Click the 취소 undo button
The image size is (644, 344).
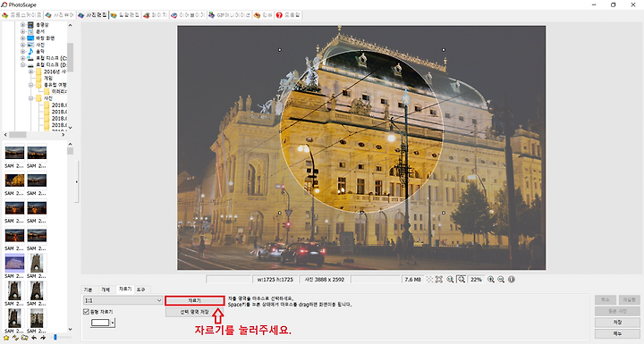pyautogui.click(x=606, y=299)
